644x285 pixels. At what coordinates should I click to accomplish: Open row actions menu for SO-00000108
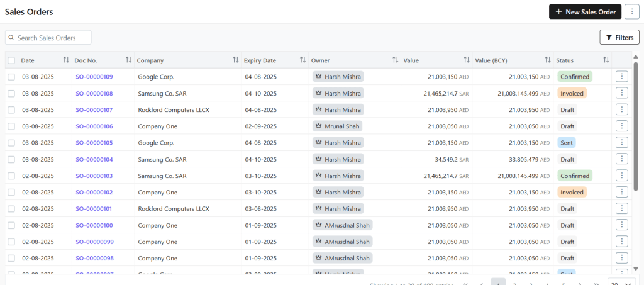pos(621,93)
